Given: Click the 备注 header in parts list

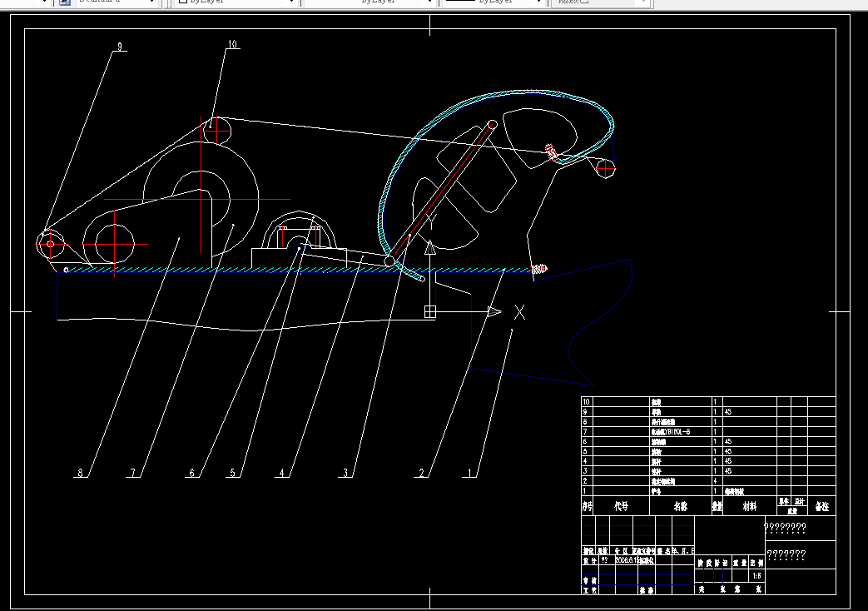Looking at the screenshot, I should click(x=822, y=506).
